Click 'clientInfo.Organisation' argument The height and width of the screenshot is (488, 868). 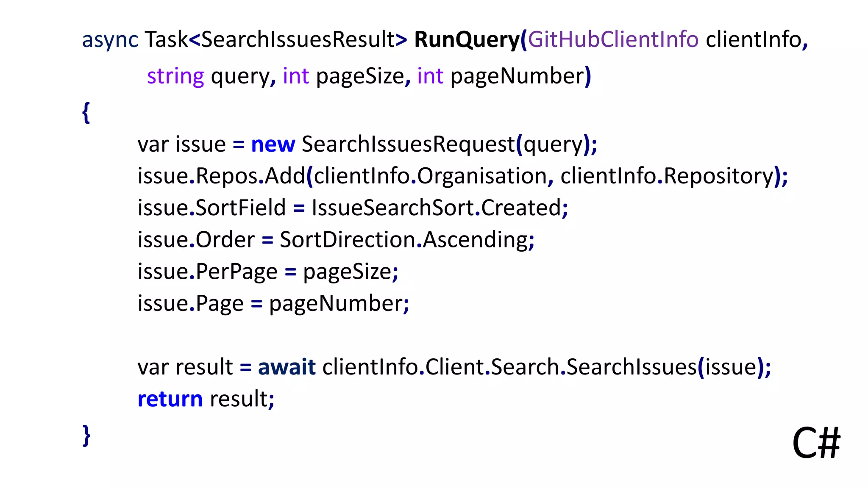click(431, 177)
